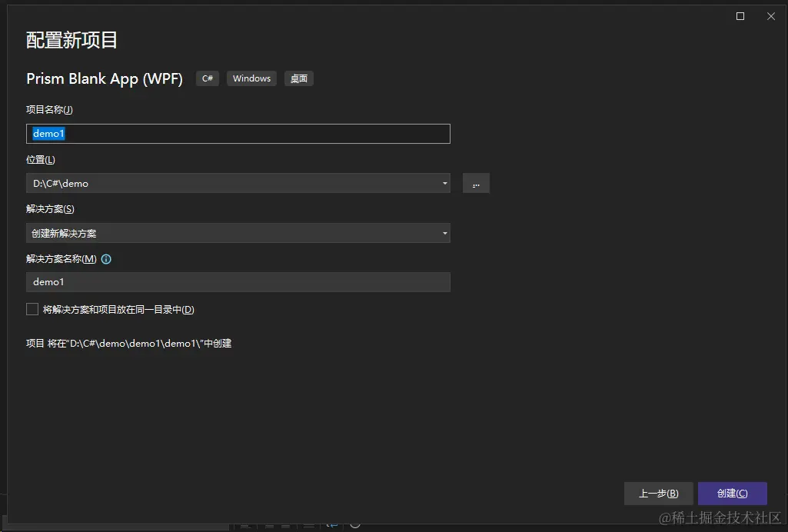
Task: Click the solution name field 解决方案名称
Action: [238, 282]
